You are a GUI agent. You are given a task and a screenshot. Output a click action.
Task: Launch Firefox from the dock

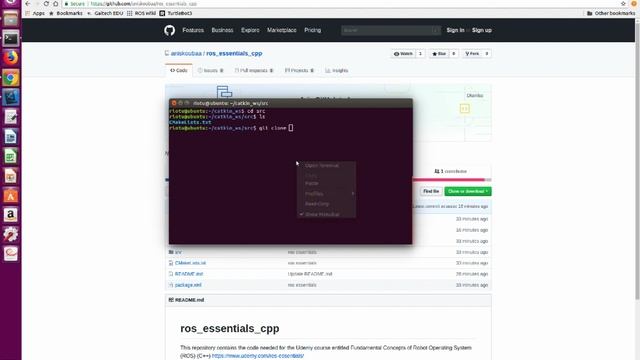click(11, 58)
